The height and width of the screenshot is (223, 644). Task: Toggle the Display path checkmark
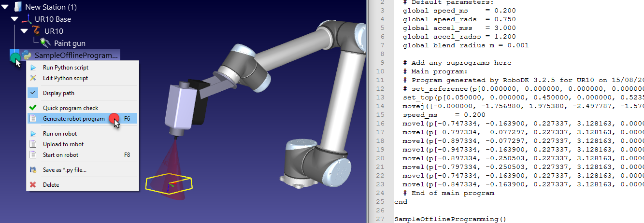point(33,93)
